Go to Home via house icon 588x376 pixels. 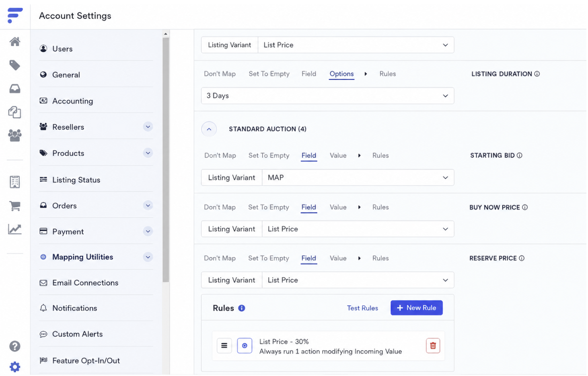[x=15, y=42]
